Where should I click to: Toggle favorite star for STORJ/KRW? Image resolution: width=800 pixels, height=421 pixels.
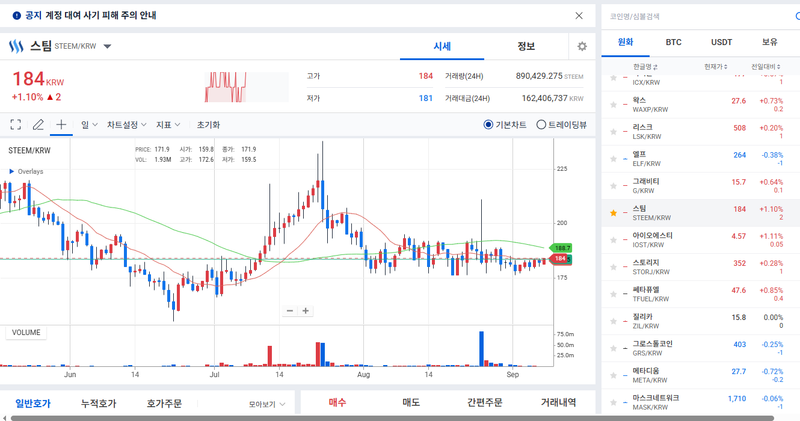[x=613, y=267]
